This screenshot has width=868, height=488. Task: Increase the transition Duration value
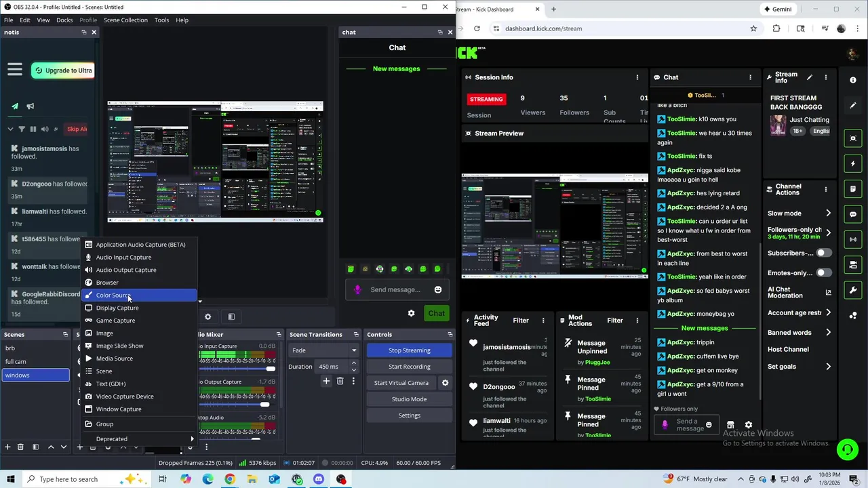[353, 363]
